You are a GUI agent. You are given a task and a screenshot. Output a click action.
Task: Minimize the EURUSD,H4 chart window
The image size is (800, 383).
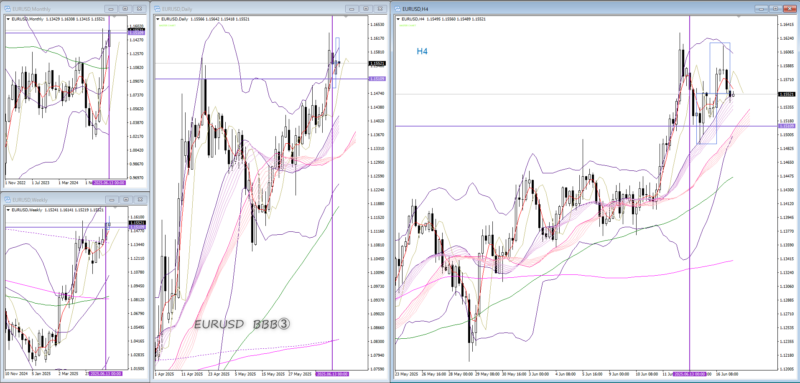tap(761, 9)
